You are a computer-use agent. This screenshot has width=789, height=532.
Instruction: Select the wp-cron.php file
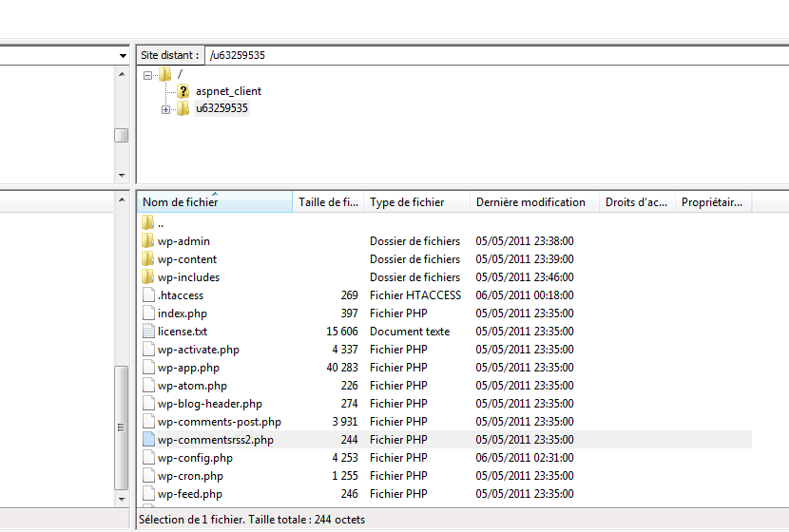190,476
